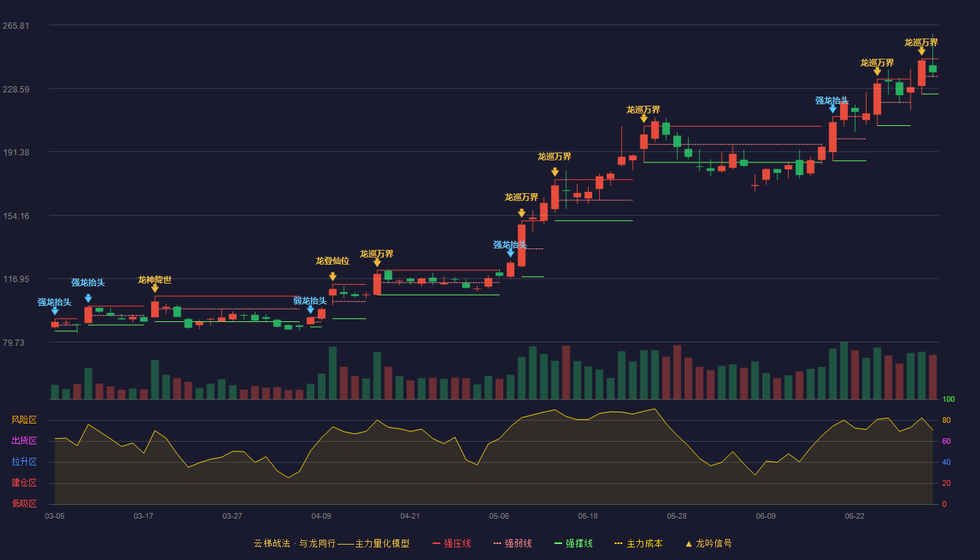Select the 建仓区 zone label
The width and height of the screenshot is (980, 560).
[x=24, y=483]
